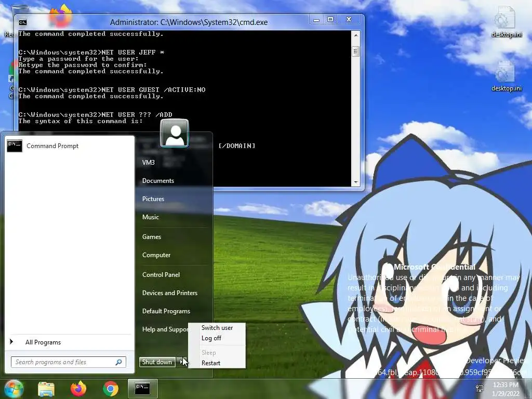Choose Switch user from the power menu
Screen dimensions: 532x399
tap(217, 328)
